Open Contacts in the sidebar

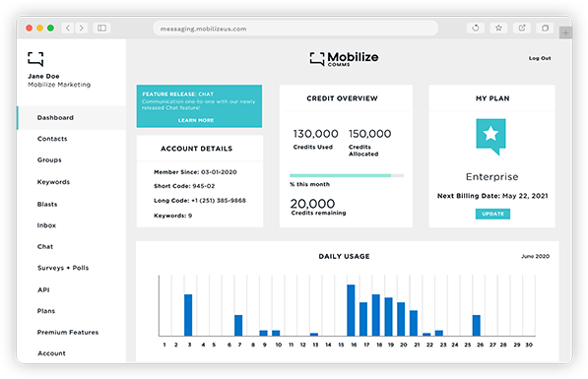pyautogui.click(x=52, y=139)
